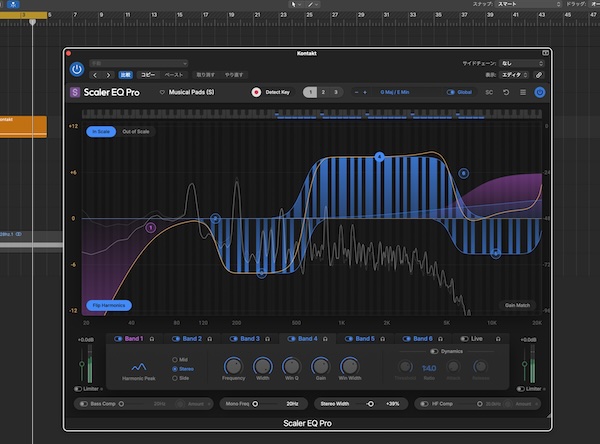Toggle the blue Scaler EQ Pro power button
The height and width of the screenshot is (444, 600).
tap(540, 92)
